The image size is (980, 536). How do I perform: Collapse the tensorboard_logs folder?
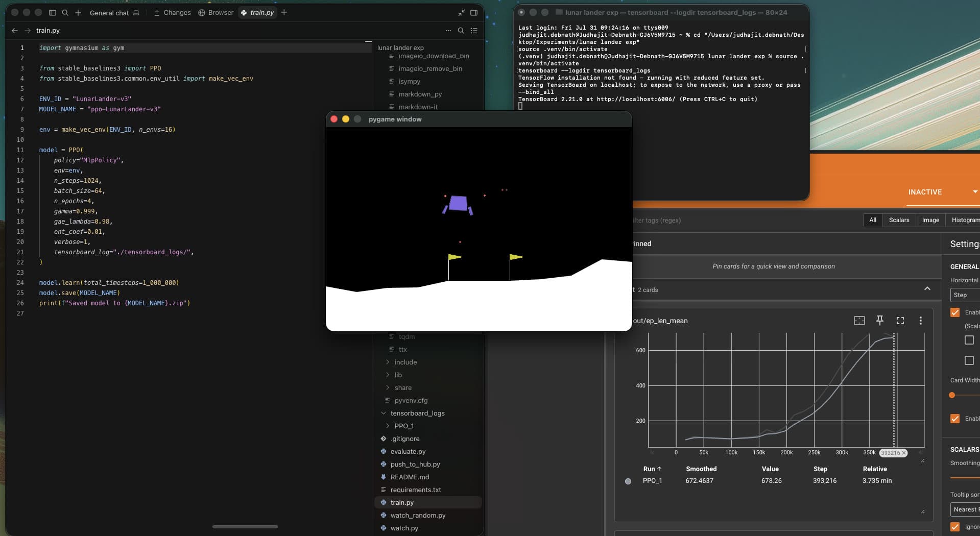[384, 413]
